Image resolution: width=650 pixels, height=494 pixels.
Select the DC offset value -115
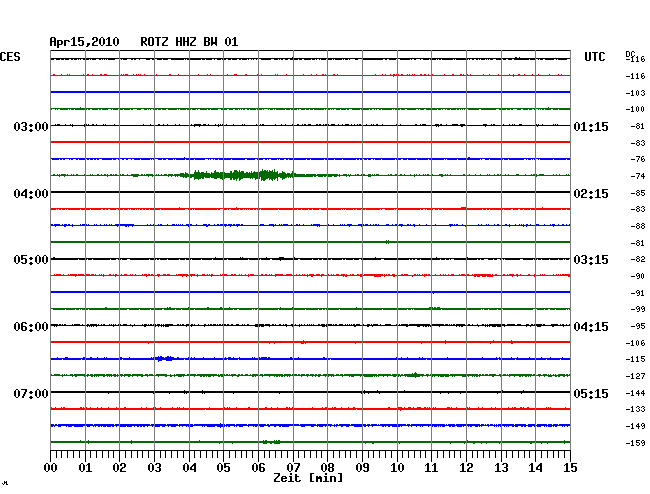635,359
